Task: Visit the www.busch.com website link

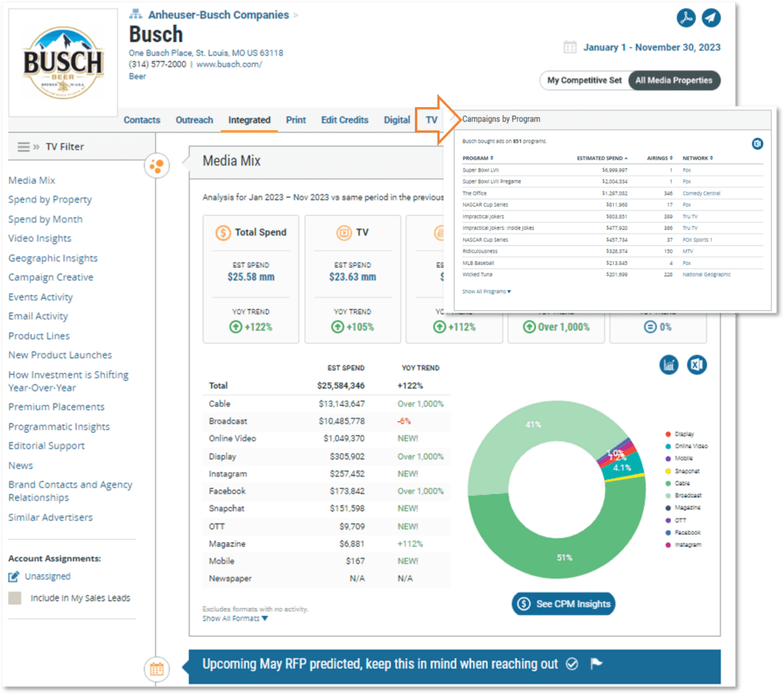Action: [x=230, y=64]
